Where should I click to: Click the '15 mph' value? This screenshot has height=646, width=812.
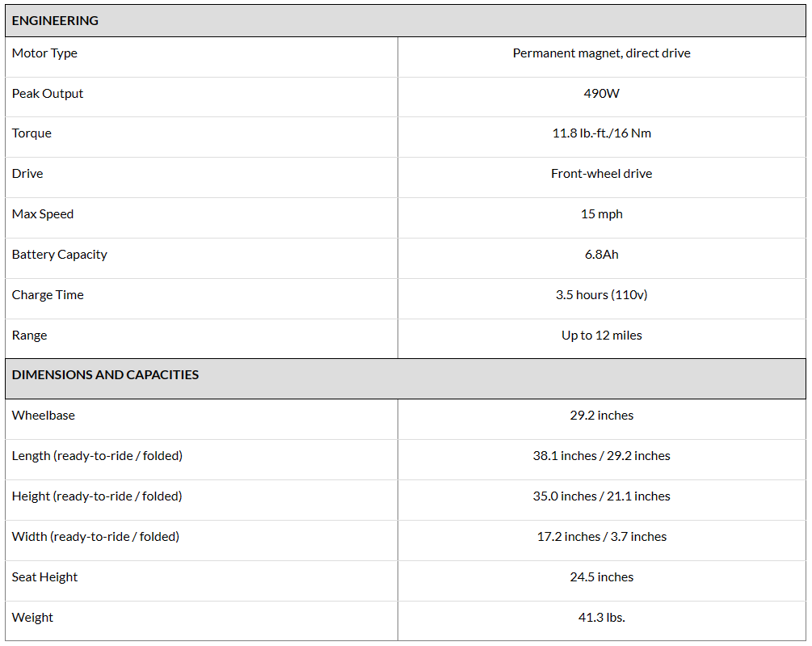click(601, 214)
